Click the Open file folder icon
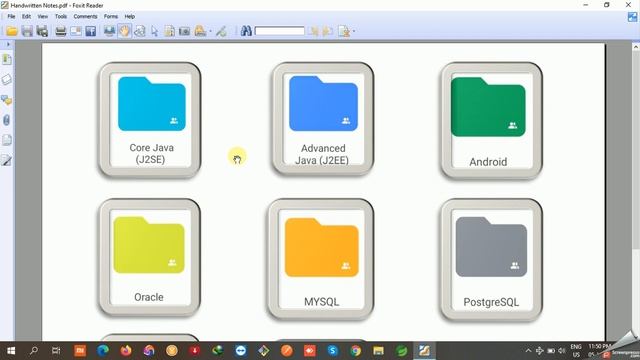640x360 pixels. pos(12,31)
